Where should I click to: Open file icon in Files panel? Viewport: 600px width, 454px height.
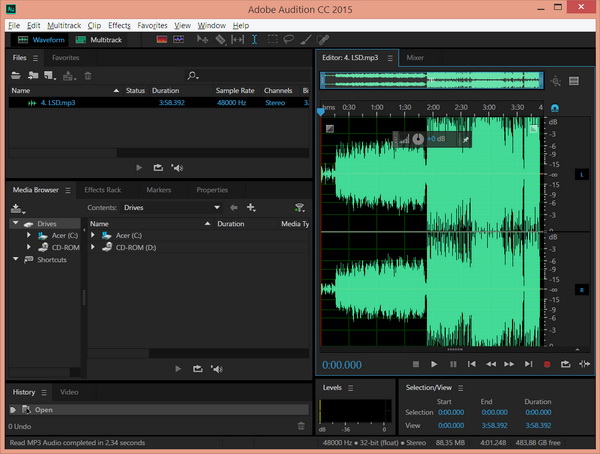(16, 75)
